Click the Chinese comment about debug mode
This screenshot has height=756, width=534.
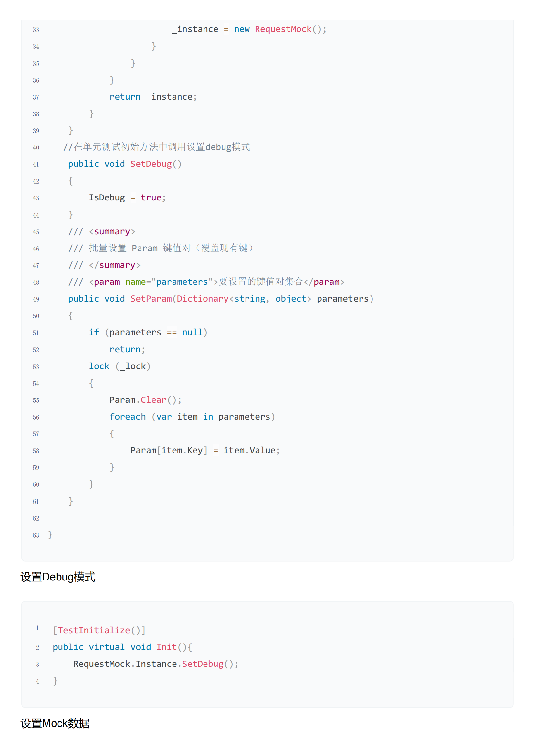click(x=157, y=147)
